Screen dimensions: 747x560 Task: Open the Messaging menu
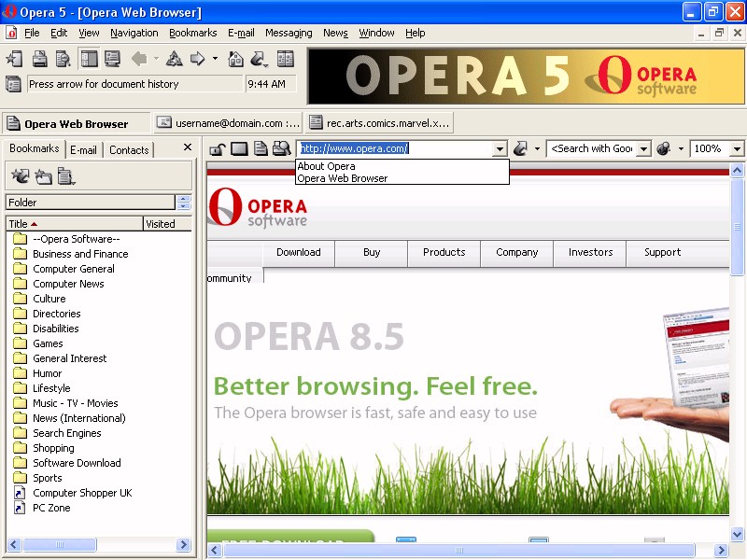click(x=289, y=33)
